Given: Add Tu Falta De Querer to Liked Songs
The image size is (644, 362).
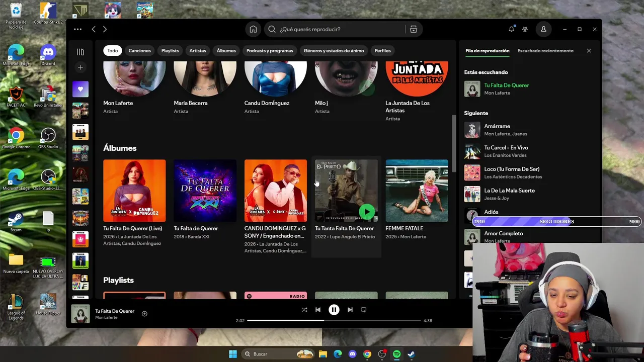Looking at the screenshot, I should click(144, 314).
